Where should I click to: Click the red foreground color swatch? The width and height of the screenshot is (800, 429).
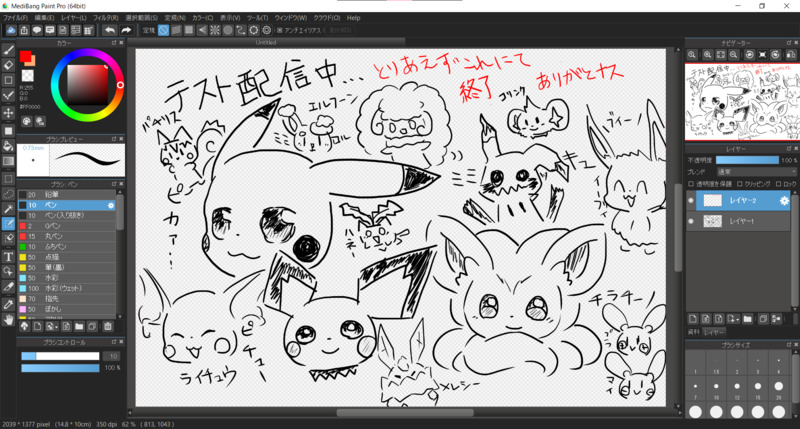(25, 57)
